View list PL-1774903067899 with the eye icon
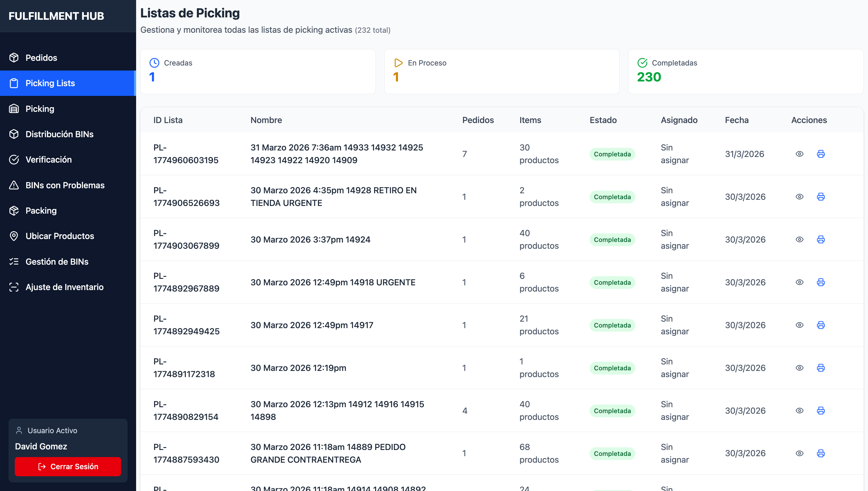This screenshot has width=868, height=491. click(800, 239)
